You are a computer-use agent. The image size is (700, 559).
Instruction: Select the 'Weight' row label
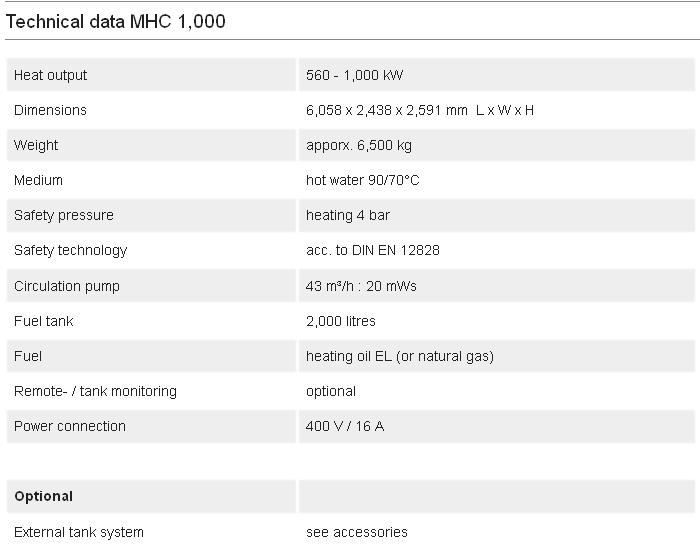(x=36, y=145)
